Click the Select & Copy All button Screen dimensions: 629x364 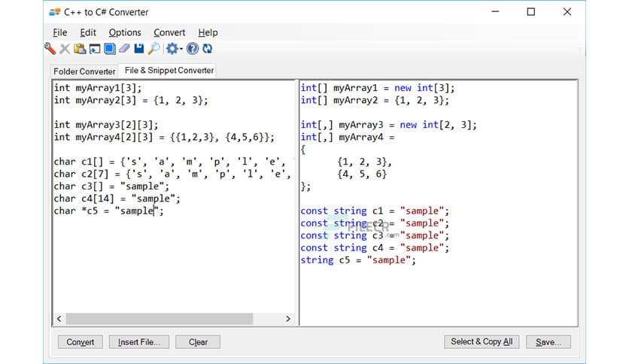[x=482, y=341]
